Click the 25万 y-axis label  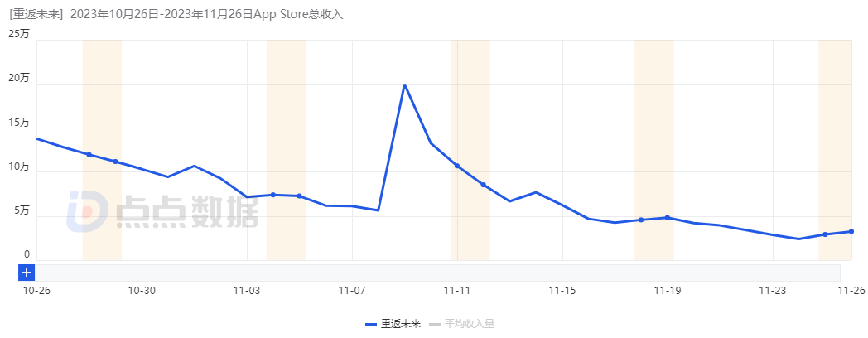[x=18, y=34]
